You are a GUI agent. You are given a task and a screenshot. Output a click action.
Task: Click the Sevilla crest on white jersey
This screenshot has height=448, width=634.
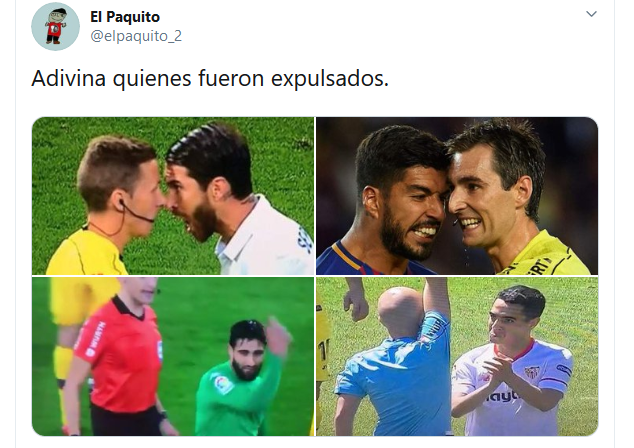(532, 372)
